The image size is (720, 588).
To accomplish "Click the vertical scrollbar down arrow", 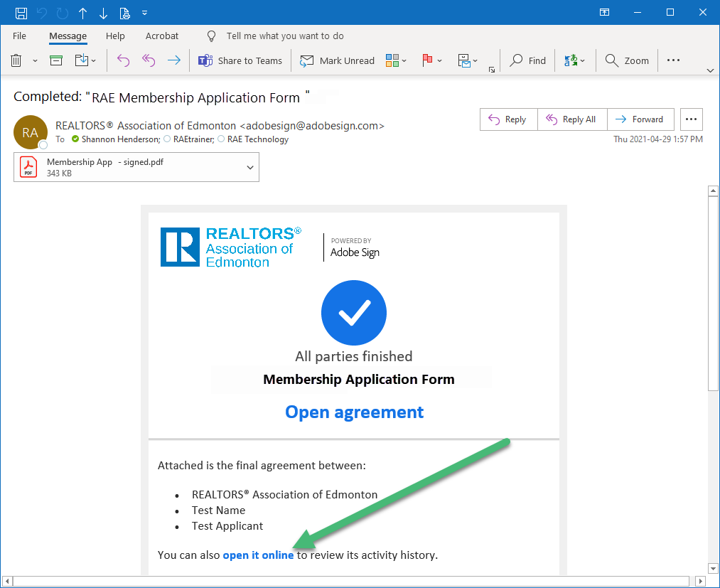I will [713, 568].
